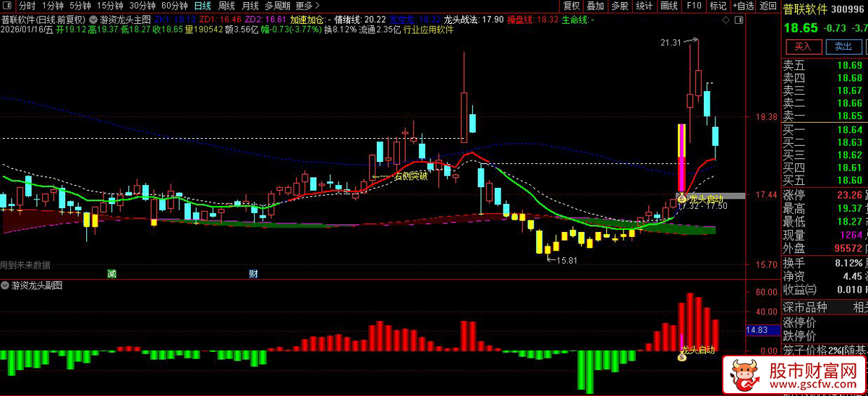Select the 30分钟 period

point(142,6)
